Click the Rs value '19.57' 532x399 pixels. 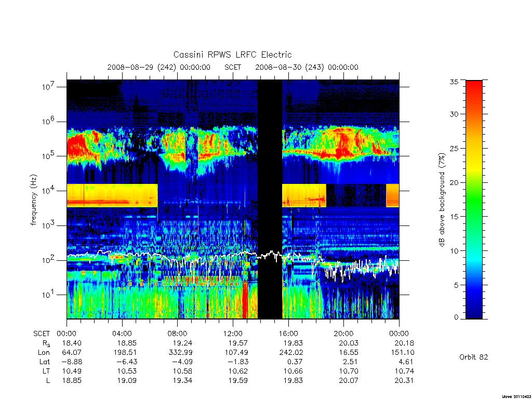(x=238, y=343)
